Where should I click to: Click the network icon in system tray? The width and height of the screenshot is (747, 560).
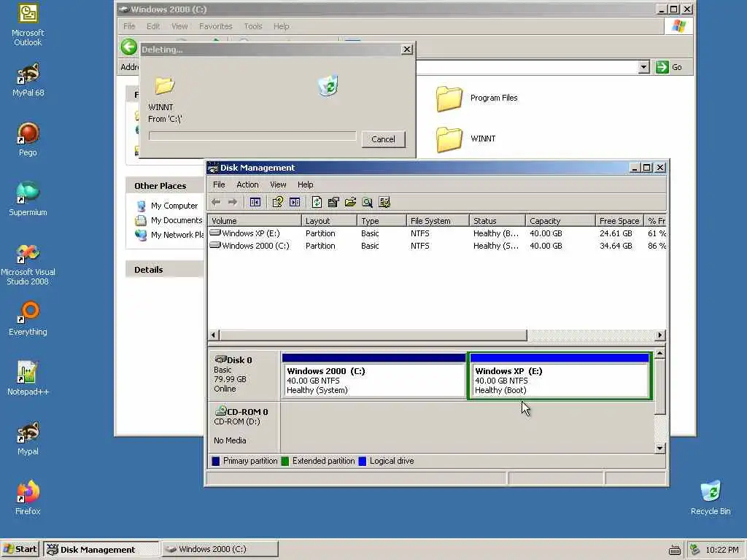(x=695, y=550)
